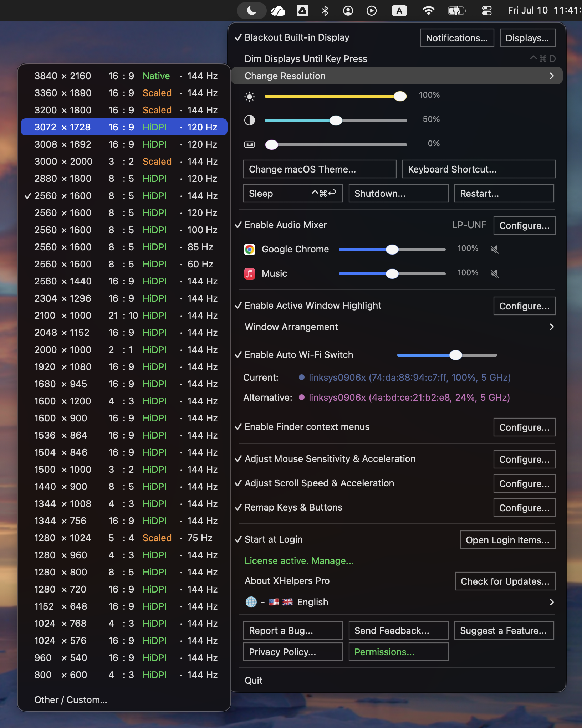
Task: Open the cloud app icon in menu bar
Action: 278,11
